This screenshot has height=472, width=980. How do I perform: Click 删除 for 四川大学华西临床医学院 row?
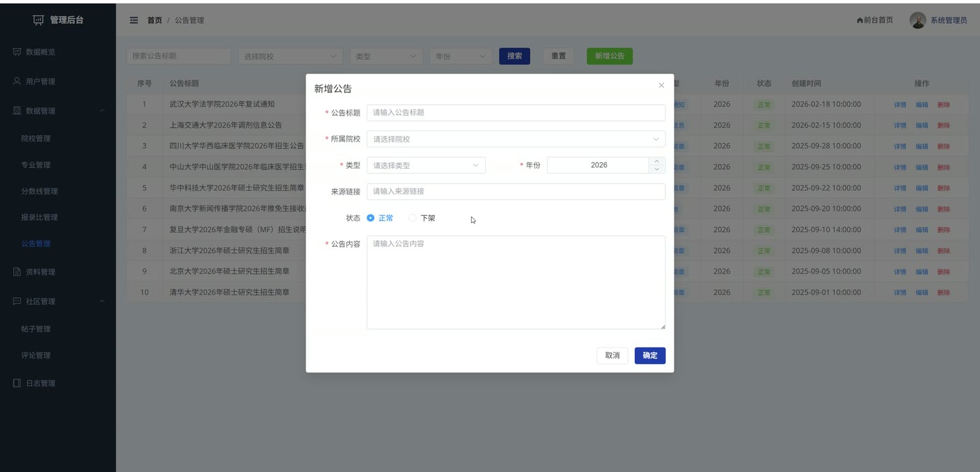[943, 146]
